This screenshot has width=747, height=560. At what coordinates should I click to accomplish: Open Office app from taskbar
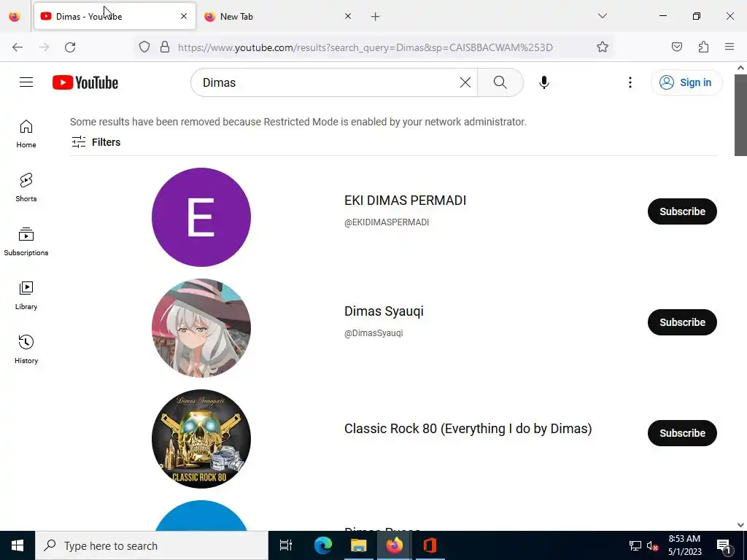(430, 545)
